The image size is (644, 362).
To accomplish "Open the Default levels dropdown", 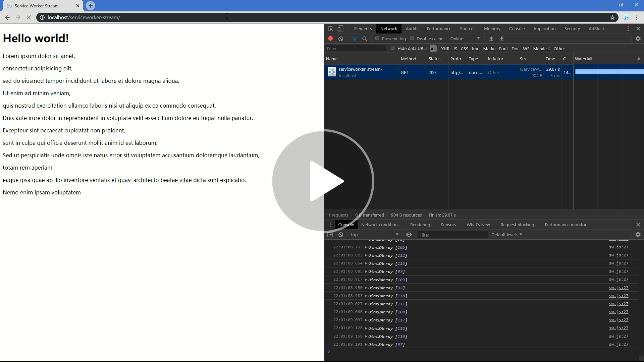I will (506, 235).
